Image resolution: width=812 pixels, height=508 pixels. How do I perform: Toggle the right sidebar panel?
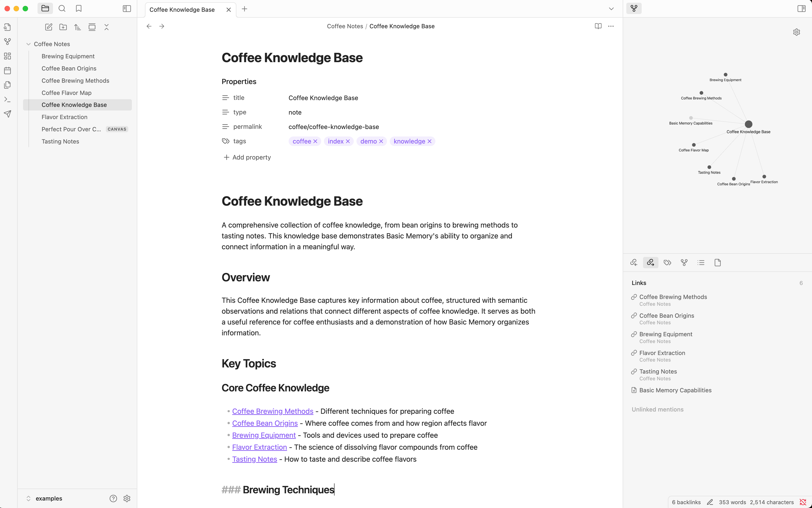coord(802,9)
